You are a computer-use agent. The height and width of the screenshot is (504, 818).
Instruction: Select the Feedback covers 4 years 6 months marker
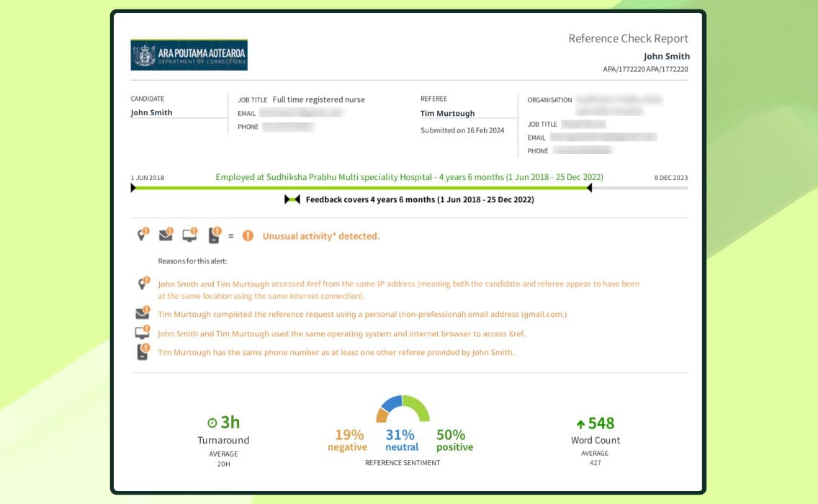[x=292, y=199]
